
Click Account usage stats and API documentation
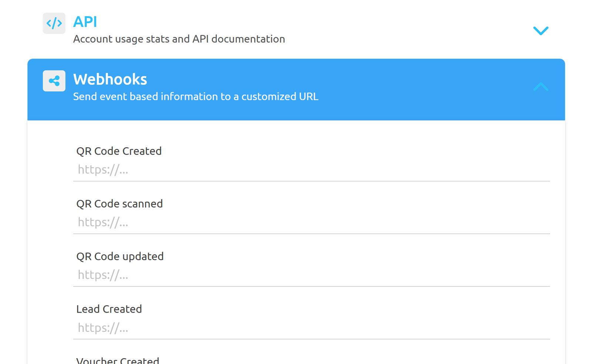(179, 39)
